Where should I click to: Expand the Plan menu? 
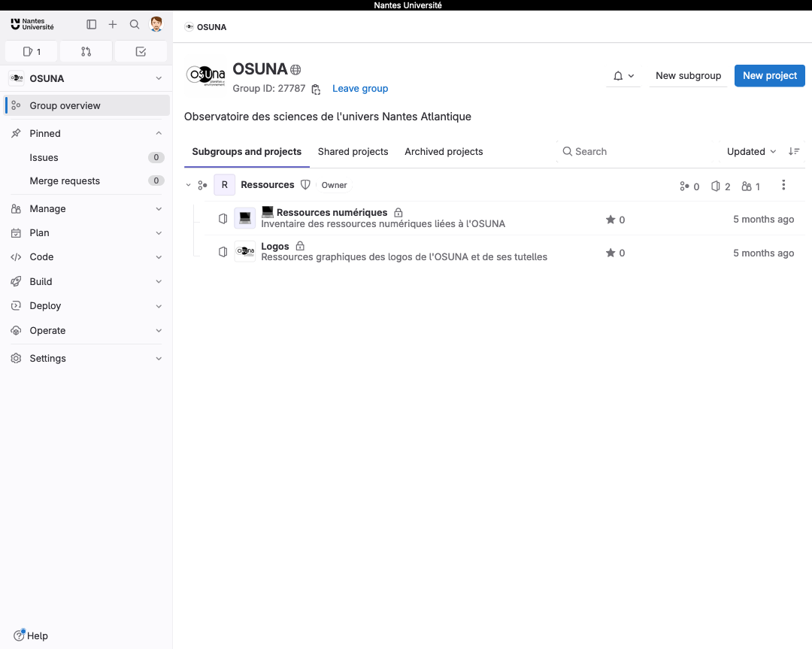coord(86,233)
